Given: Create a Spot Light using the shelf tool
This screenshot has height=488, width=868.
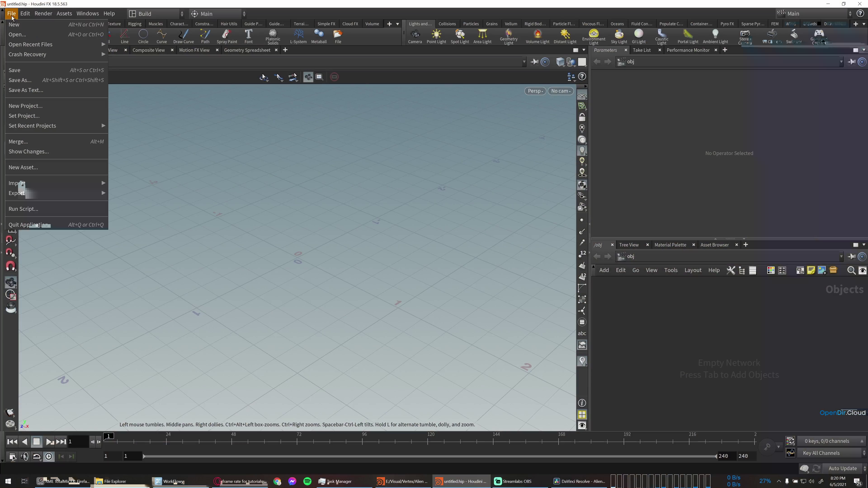Looking at the screenshot, I should tap(459, 36).
